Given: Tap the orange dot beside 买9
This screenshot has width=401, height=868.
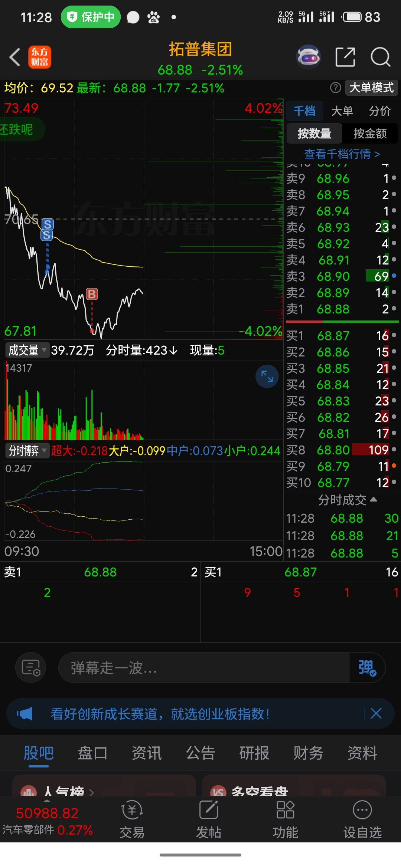Looking at the screenshot, I should coord(394,466).
